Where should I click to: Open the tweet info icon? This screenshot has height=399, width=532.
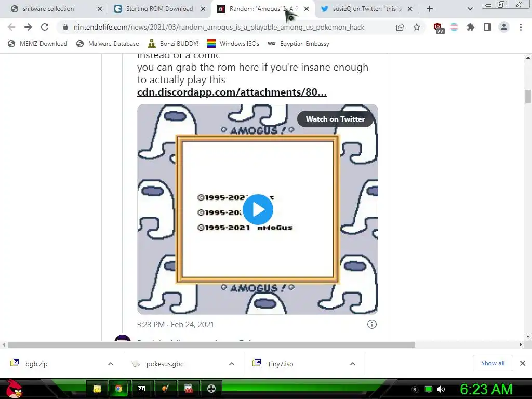[x=372, y=324]
